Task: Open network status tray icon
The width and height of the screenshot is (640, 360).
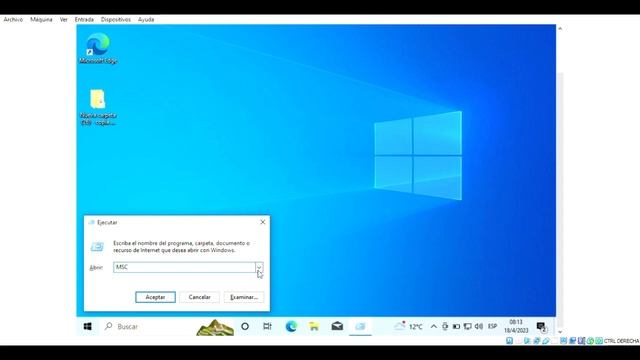Action: (468, 327)
